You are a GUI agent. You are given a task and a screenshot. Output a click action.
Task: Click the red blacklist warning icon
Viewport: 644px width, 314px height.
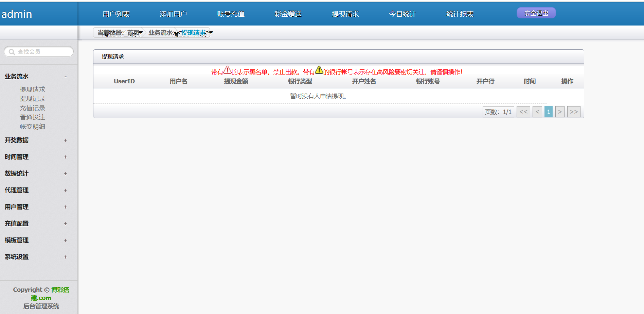[227, 70]
